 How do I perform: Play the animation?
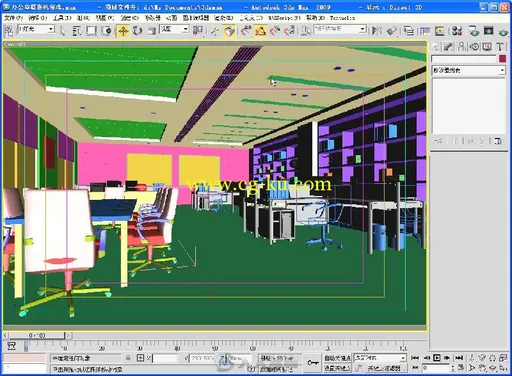[x=437, y=358]
